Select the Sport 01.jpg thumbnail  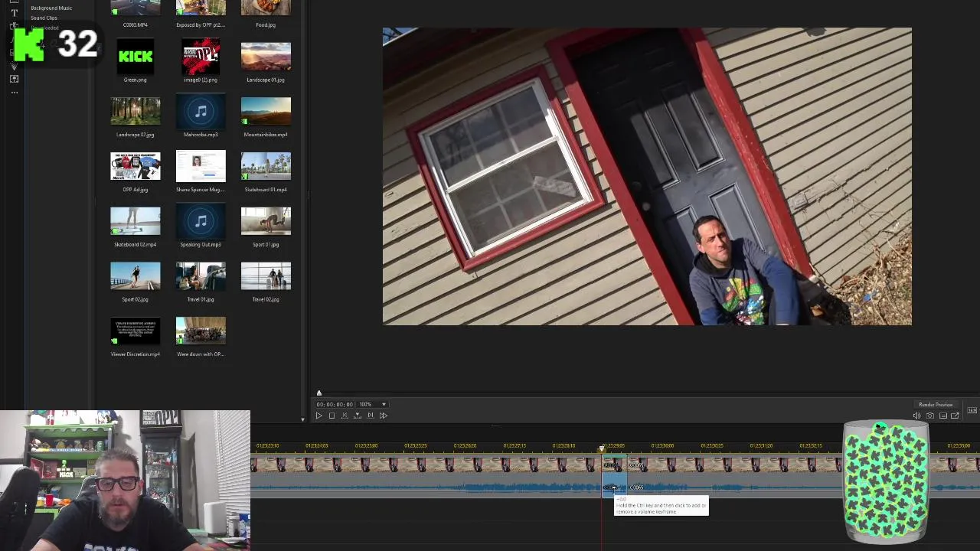coord(266,221)
